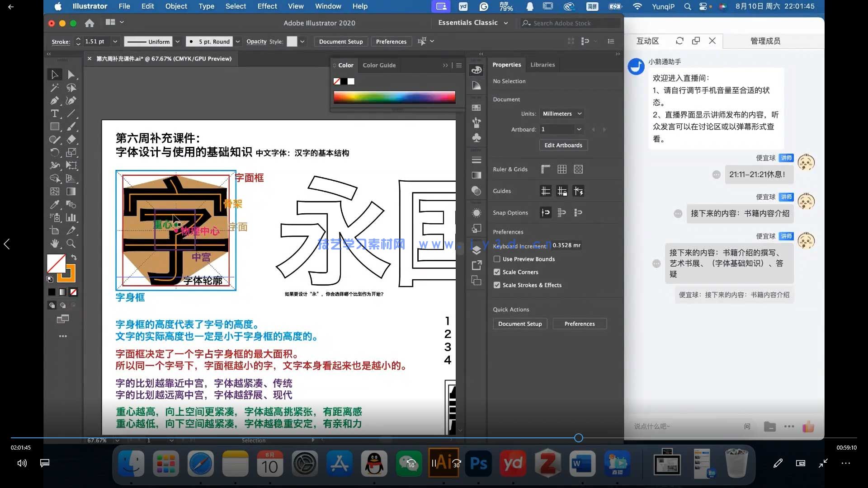Select the Rectangle tool

(x=55, y=127)
